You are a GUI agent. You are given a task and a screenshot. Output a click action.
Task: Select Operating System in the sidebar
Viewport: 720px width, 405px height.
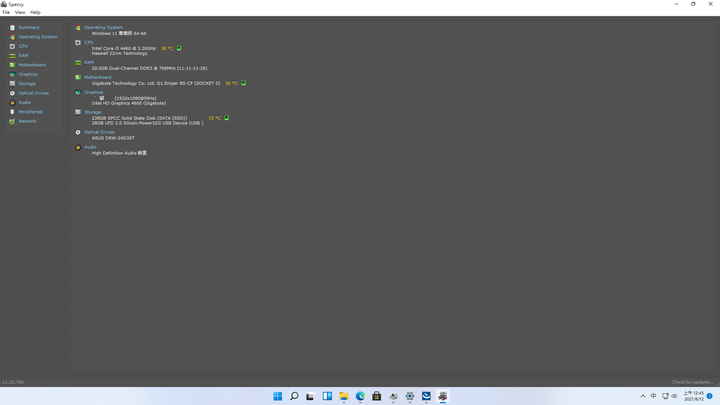click(x=38, y=37)
